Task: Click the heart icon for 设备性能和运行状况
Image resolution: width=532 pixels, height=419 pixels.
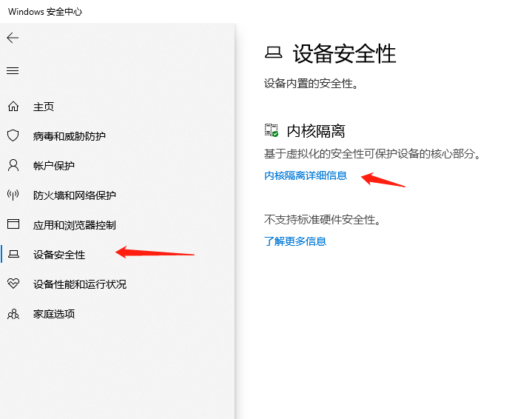Action: point(13,284)
